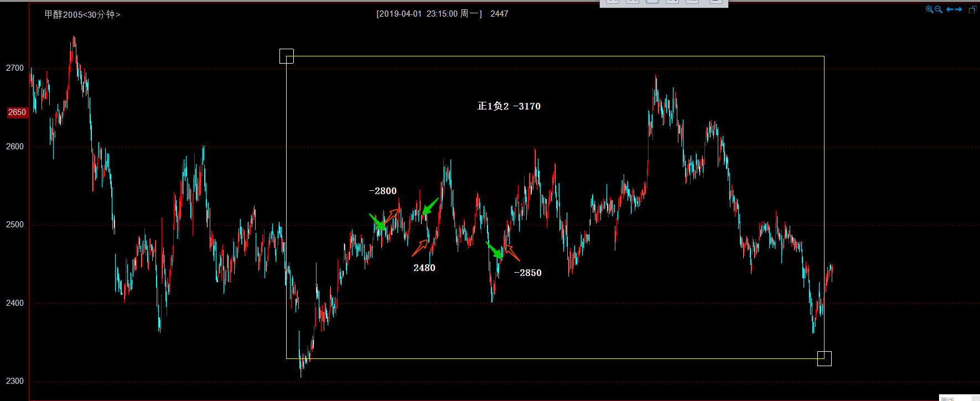Viewport: 980px width, 401px height.
Task: Select the red 2650 price marker on axis
Action: 17,112
